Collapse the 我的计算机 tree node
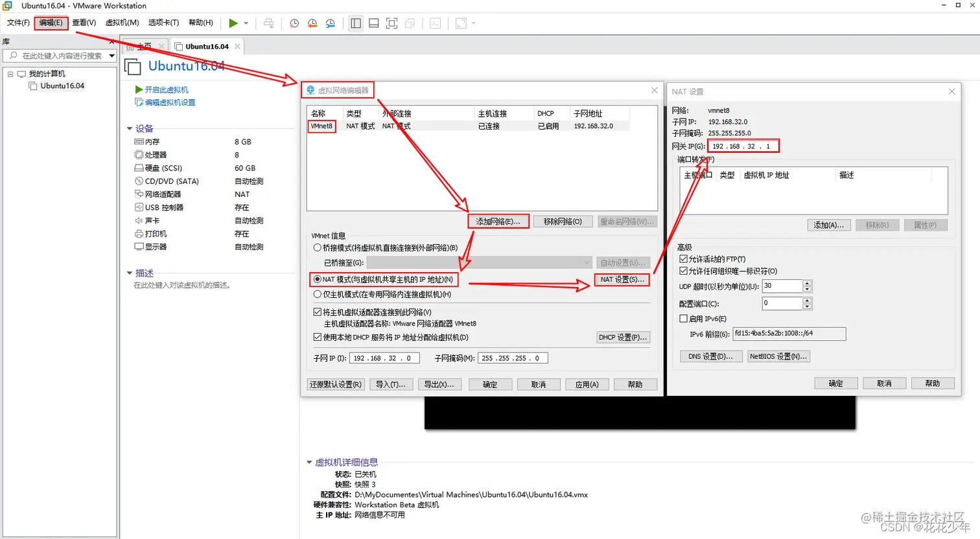The image size is (980, 539). (10, 74)
